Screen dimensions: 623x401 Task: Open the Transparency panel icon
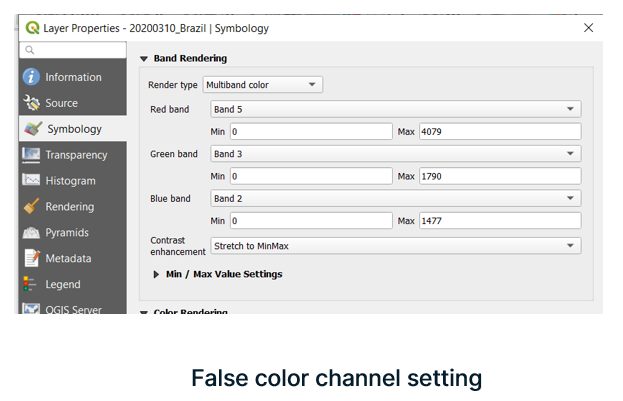pos(31,155)
